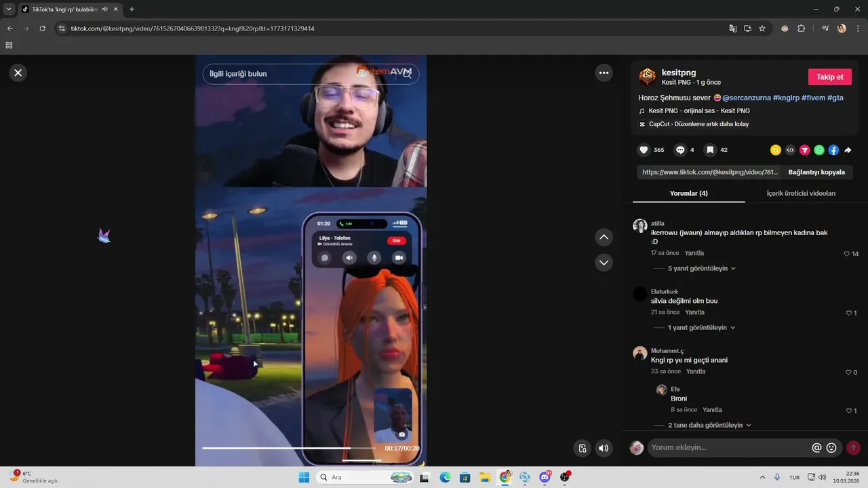Bookmark the video with the save icon
The height and width of the screenshot is (488, 868).
point(710,150)
